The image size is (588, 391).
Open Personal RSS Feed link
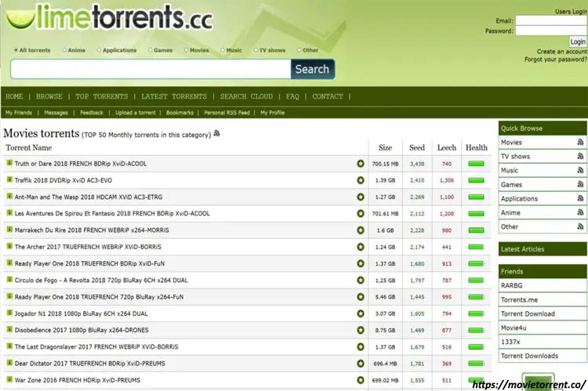pyautogui.click(x=227, y=113)
